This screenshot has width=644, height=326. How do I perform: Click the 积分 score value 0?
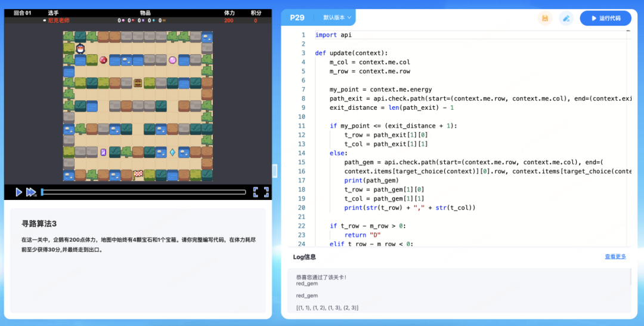(255, 20)
